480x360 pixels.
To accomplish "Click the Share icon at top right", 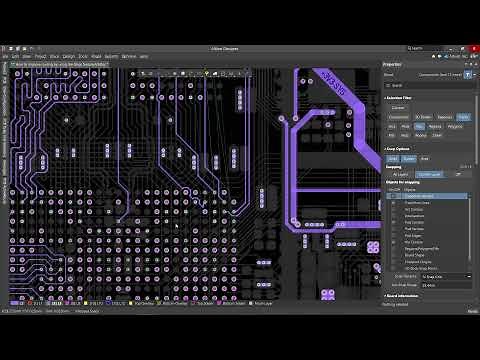I will click(x=446, y=57).
